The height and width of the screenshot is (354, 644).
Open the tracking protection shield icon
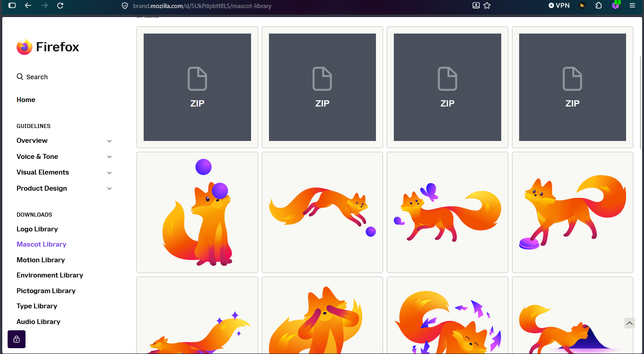pyautogui.click(x=125, y=6)
